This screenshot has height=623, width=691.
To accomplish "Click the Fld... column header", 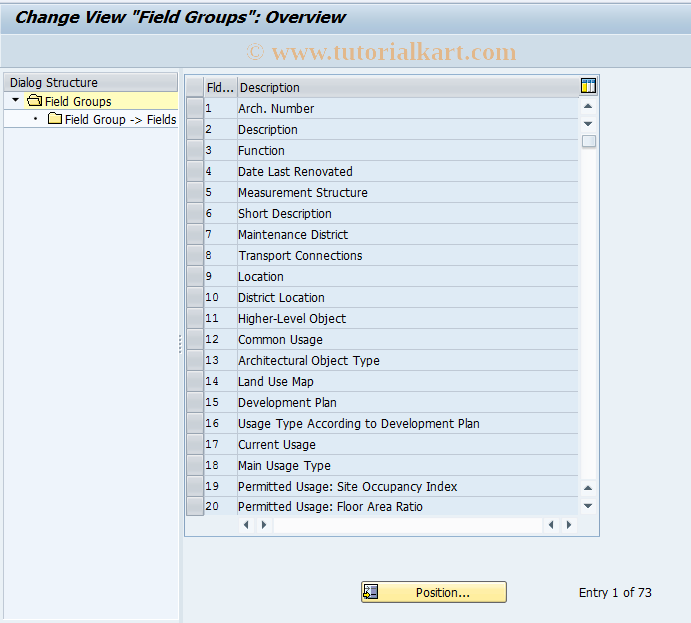I will click(220, 87).
